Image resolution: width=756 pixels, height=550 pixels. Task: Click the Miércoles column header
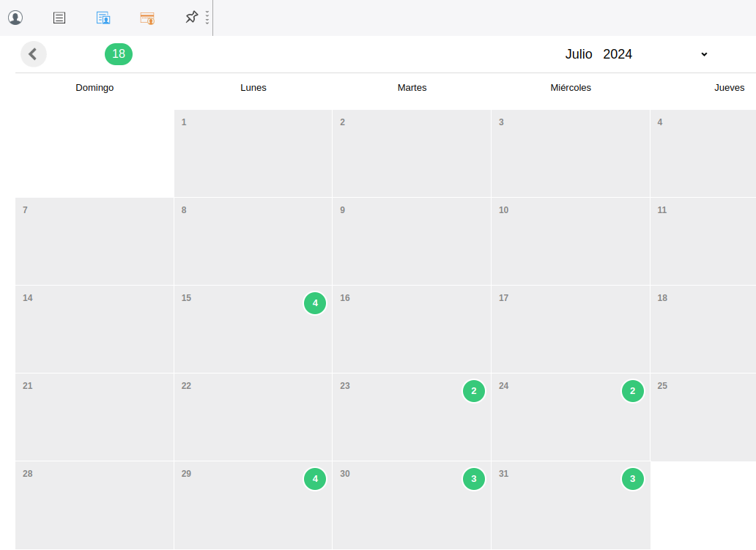tap(571, 88)
